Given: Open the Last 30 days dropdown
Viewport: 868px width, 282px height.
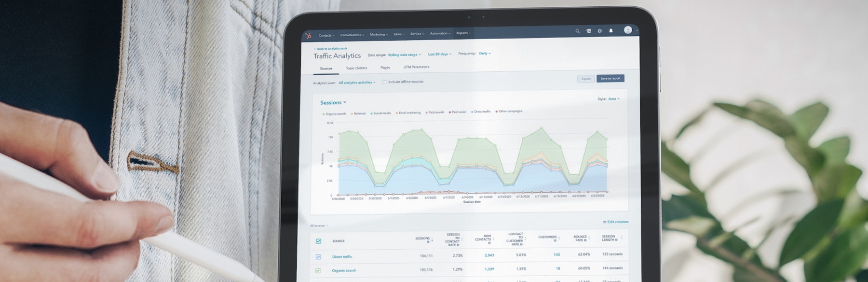Looking at the screenshot, I should 440,54.
